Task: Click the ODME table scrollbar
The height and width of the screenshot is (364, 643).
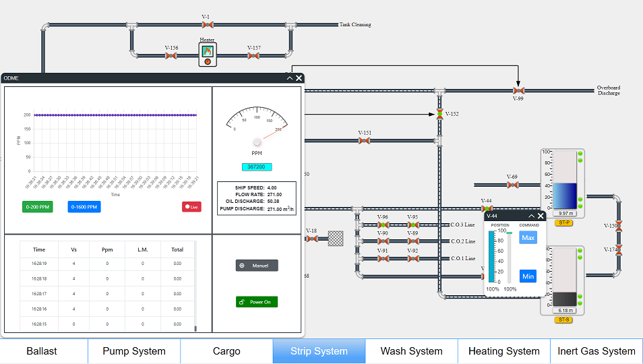Action: pos(195,328)
